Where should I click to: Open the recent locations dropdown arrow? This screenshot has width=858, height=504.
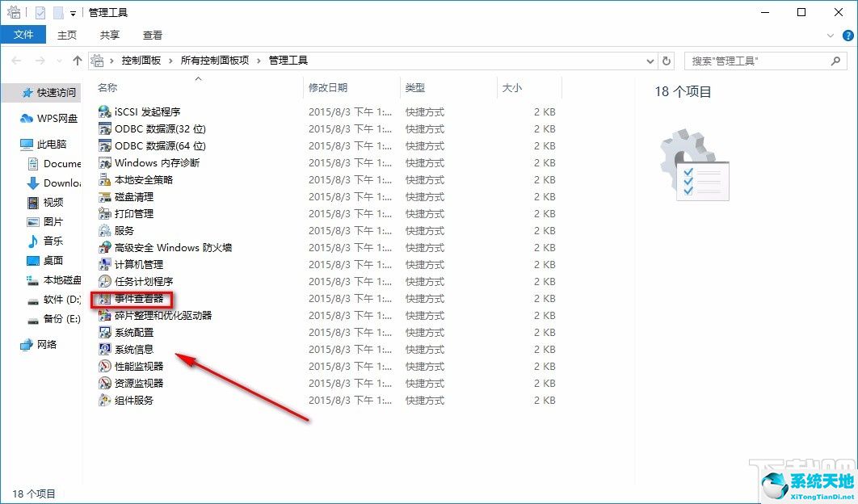59,61
